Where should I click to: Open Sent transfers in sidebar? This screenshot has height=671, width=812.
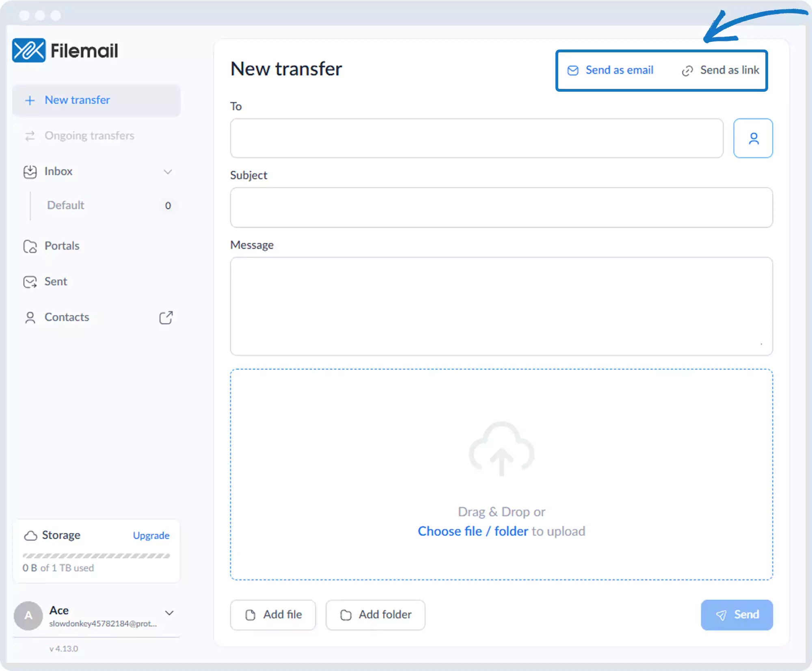click(56, 282)
